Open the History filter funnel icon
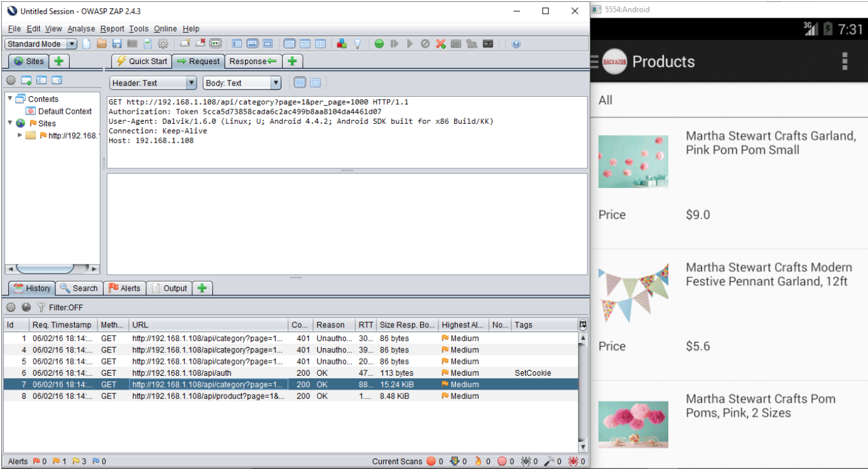 click(41, 307)
